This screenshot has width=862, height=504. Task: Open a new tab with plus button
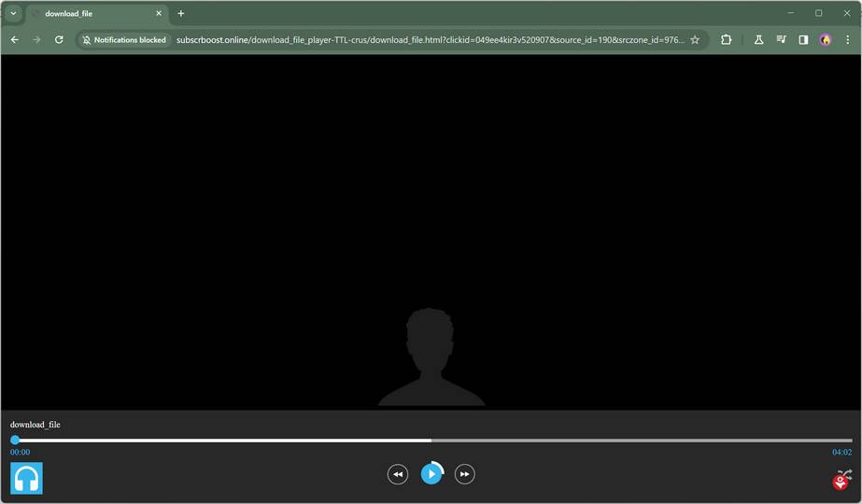pos(181,13)
